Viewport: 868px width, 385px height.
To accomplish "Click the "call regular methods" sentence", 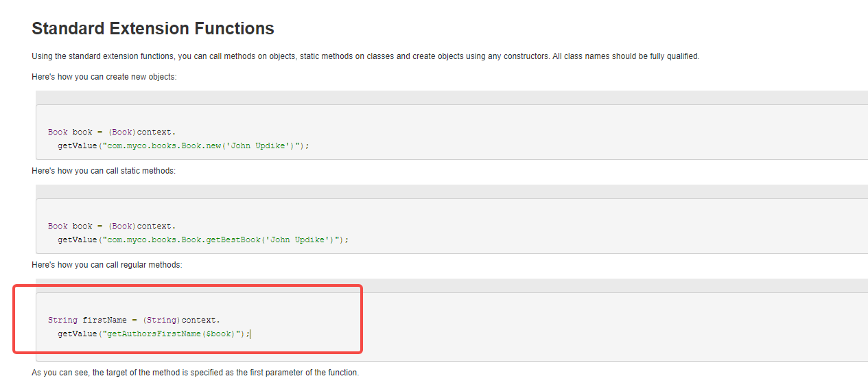I will coord(107,265).
